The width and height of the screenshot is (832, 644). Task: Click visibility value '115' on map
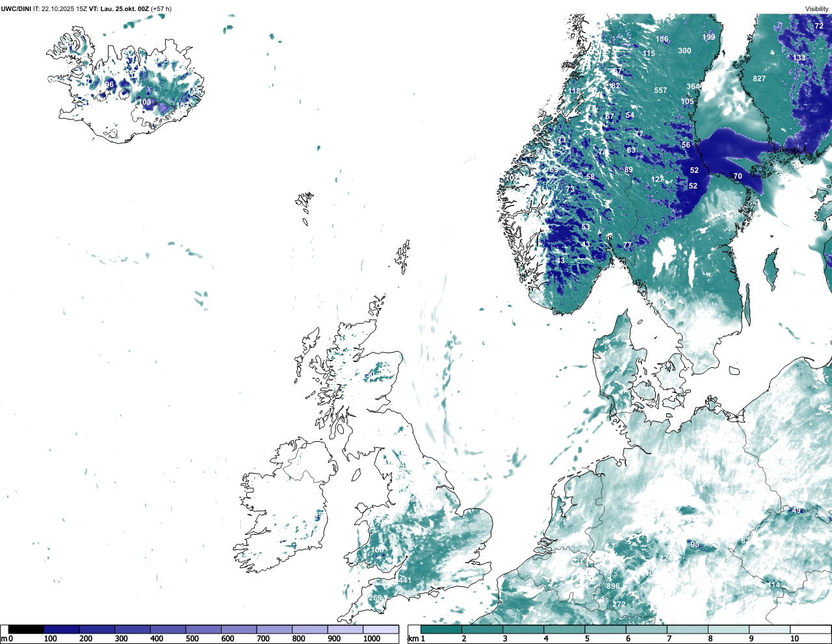(x=649, y=53)
